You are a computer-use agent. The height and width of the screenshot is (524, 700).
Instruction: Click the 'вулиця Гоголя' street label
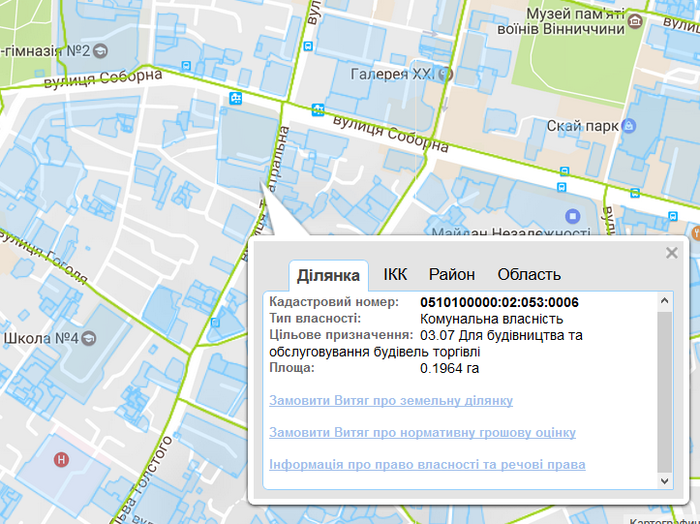(44, 257)
